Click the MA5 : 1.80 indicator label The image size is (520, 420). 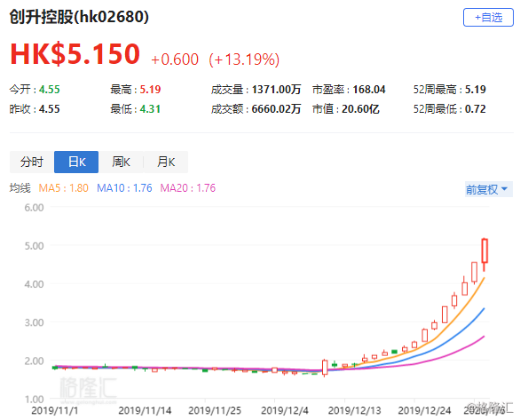pyautogui.click(x=63, y=188)
